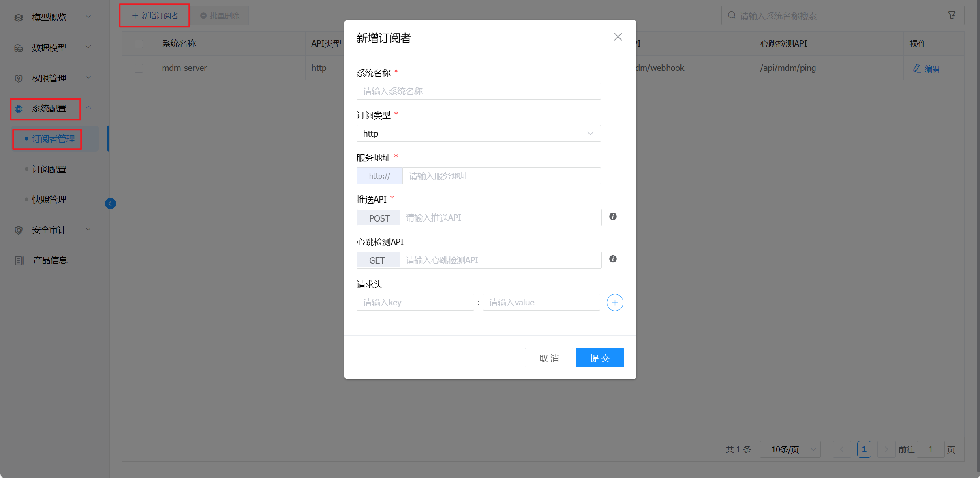Click the 系统配置 chip icon
Image resolution: width=980 pixels, height=478 pixels.
(x=19, y=109)
